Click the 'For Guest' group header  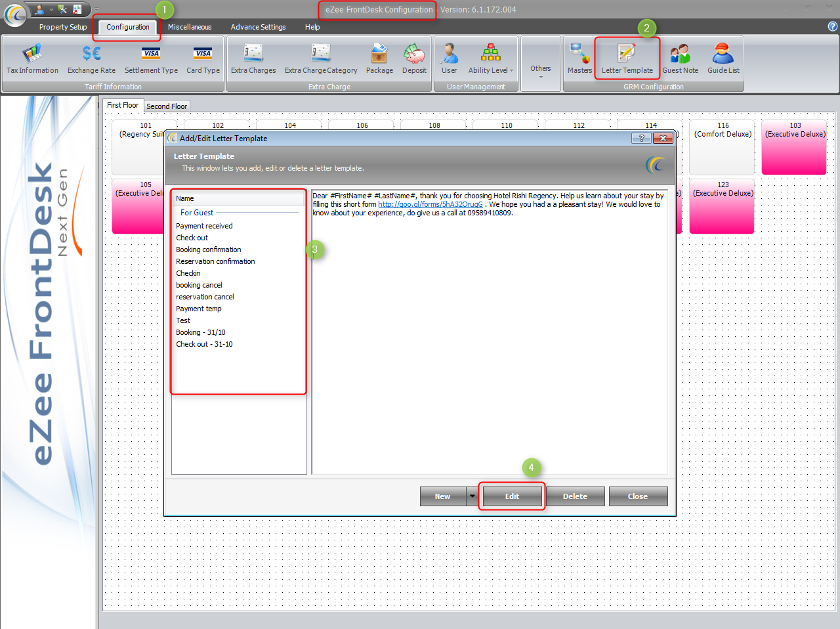tap(197, 213)
